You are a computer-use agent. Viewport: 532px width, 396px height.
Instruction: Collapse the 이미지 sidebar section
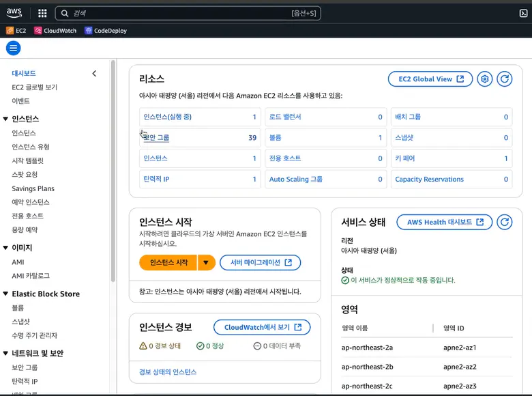(5, 248)
